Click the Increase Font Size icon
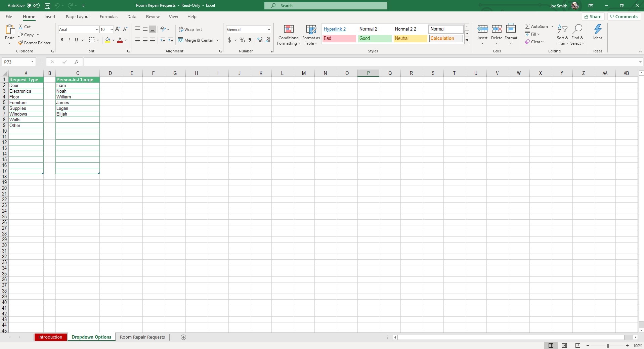Image resolution: width=644 pixels, height=349 pixels. click(x=118, y=29)
